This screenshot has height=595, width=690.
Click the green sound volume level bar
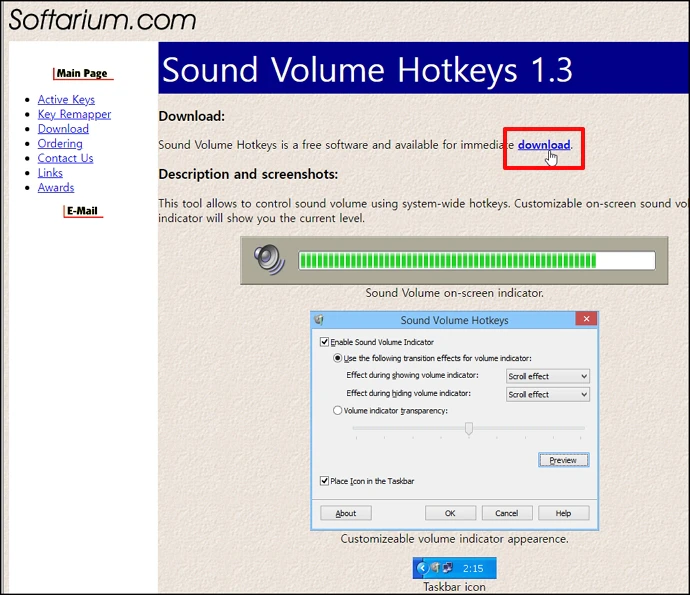pyautogui.click(x=477, y=261)
